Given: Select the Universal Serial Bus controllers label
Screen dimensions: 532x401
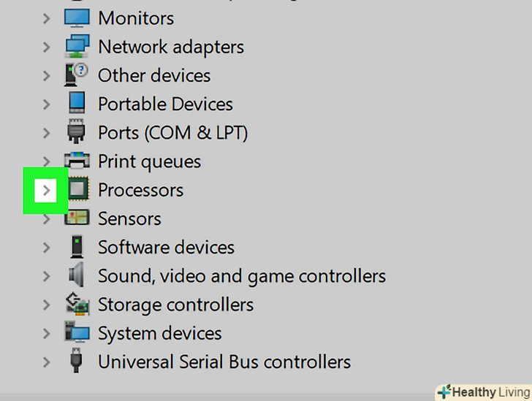Looking at the screenshot, I should point(224,362).
